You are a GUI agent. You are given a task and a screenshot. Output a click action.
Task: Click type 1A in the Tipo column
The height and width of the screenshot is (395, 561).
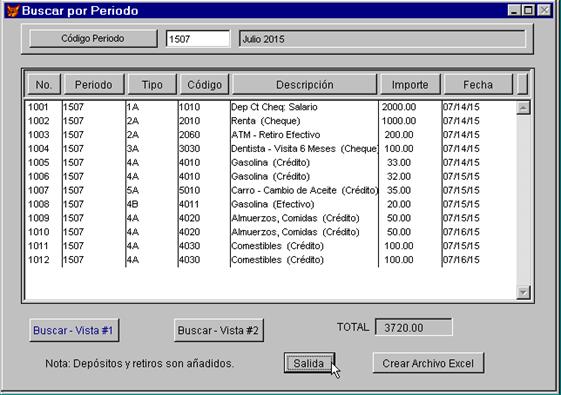pyautogui.click(x=133, y=107)
